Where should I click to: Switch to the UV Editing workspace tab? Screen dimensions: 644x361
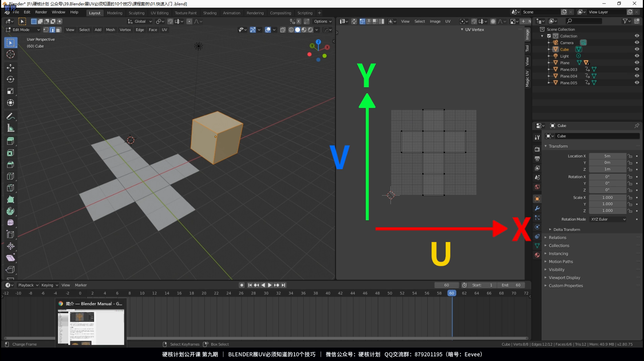[160, 13]
